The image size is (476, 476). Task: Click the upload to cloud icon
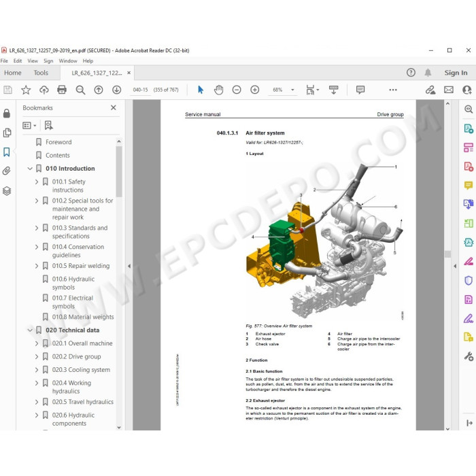pyautogui.click(x=44, y=90)
